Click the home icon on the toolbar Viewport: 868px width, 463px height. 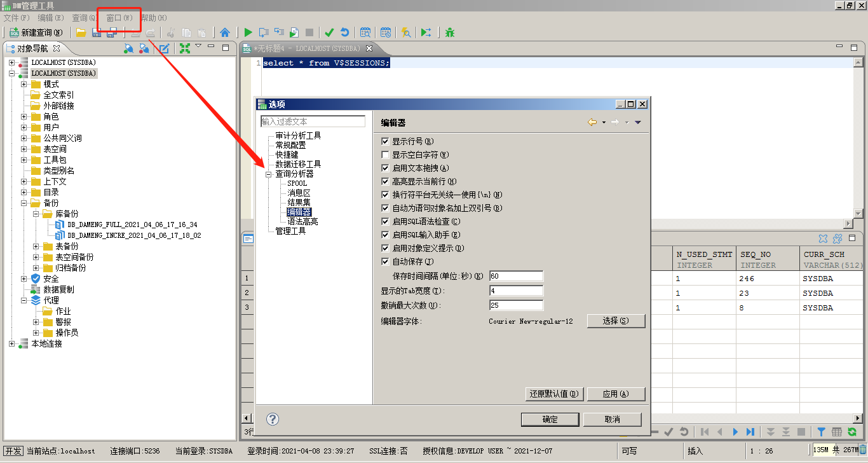coord(226,32)
